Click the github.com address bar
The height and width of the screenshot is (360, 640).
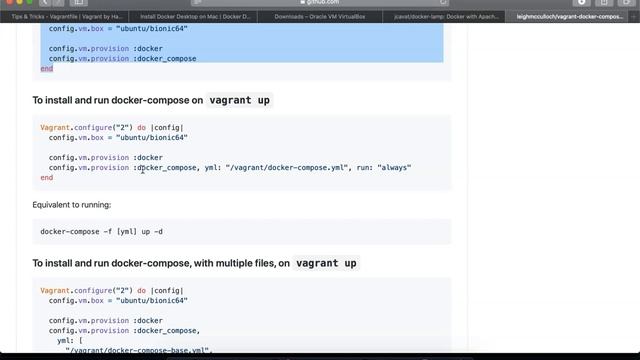coord(320,2)
